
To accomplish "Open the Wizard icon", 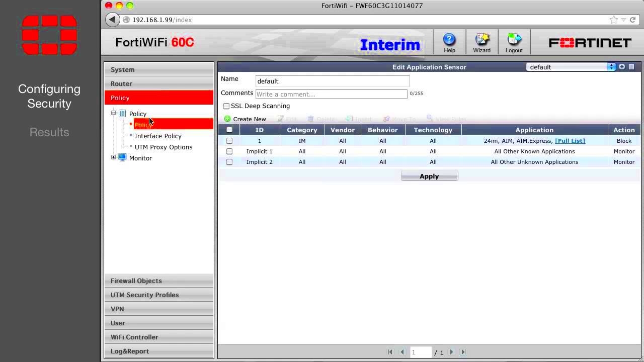I will point(481,39).
